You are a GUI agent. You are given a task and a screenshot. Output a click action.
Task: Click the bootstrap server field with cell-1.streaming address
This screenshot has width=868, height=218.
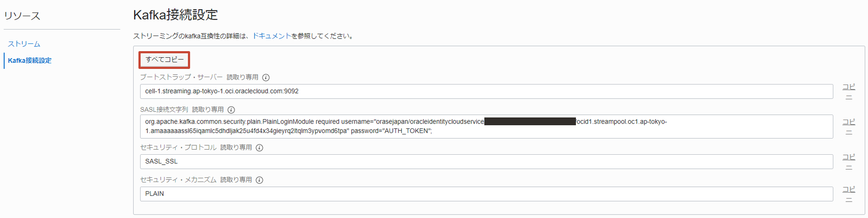click(x=486, y=91)
